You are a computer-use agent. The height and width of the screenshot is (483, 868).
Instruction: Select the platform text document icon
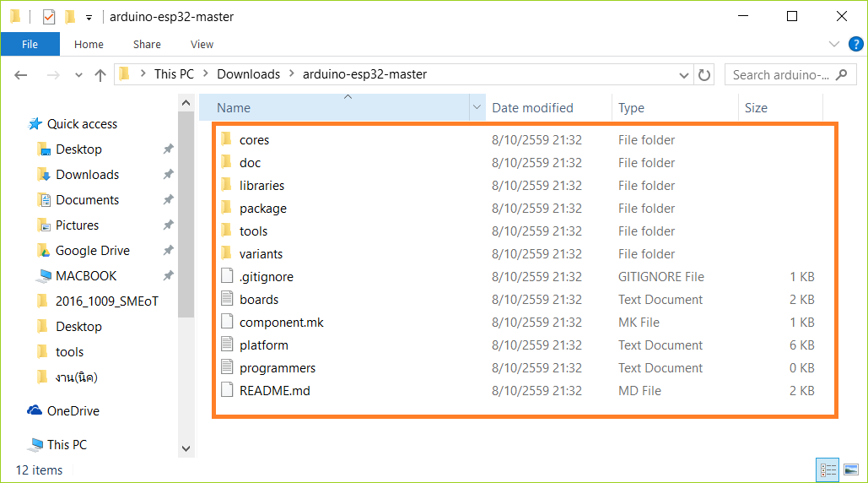(227, 344)
